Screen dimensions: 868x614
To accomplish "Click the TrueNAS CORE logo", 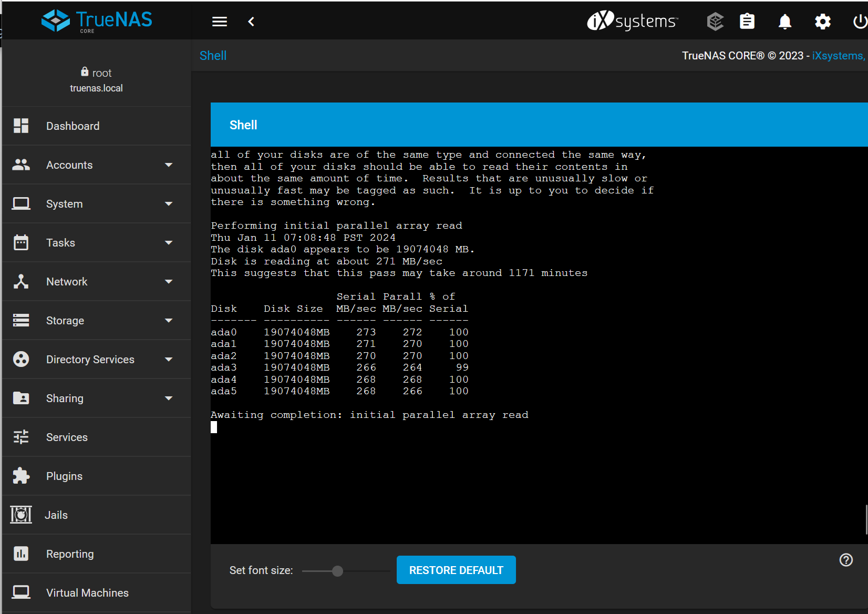I will [97, 21].
